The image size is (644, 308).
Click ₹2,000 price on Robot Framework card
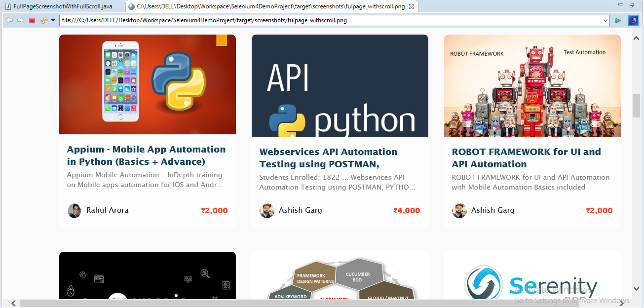(599, 211)
